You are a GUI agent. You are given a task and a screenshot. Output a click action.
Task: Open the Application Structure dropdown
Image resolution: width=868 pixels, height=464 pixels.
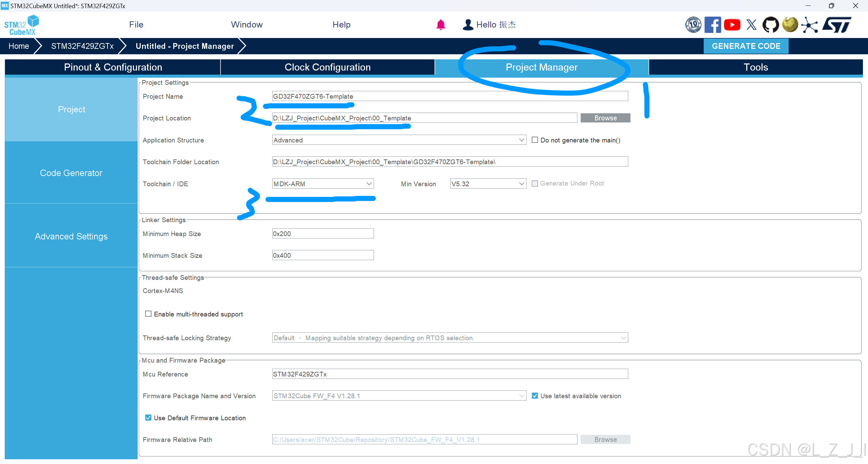pos(399,140)
